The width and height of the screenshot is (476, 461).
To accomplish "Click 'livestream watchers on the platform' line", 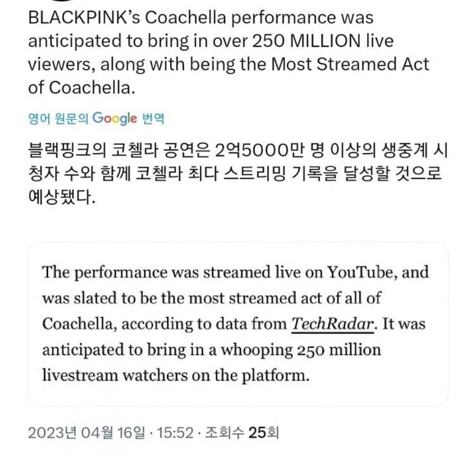I will 176,376.
